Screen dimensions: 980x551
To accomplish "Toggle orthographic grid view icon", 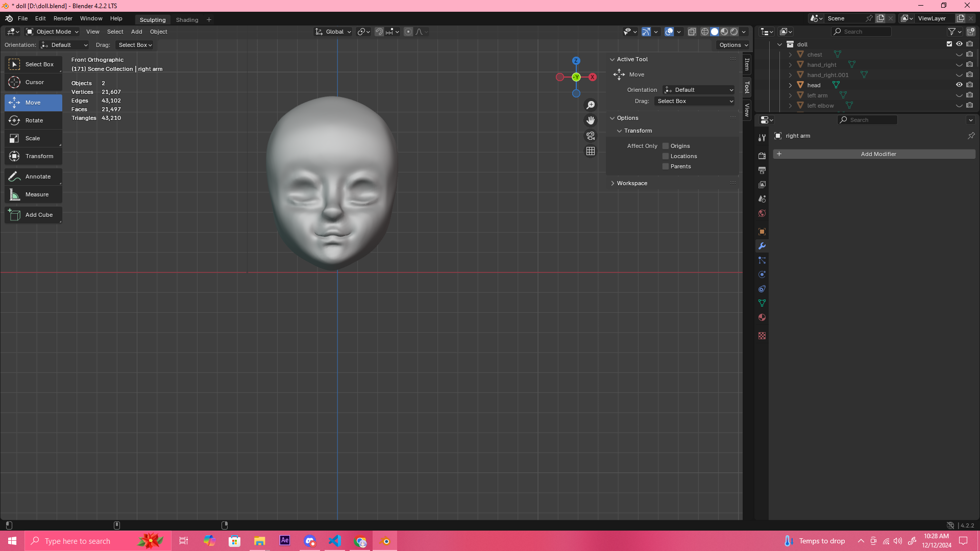I will point(591,151).
